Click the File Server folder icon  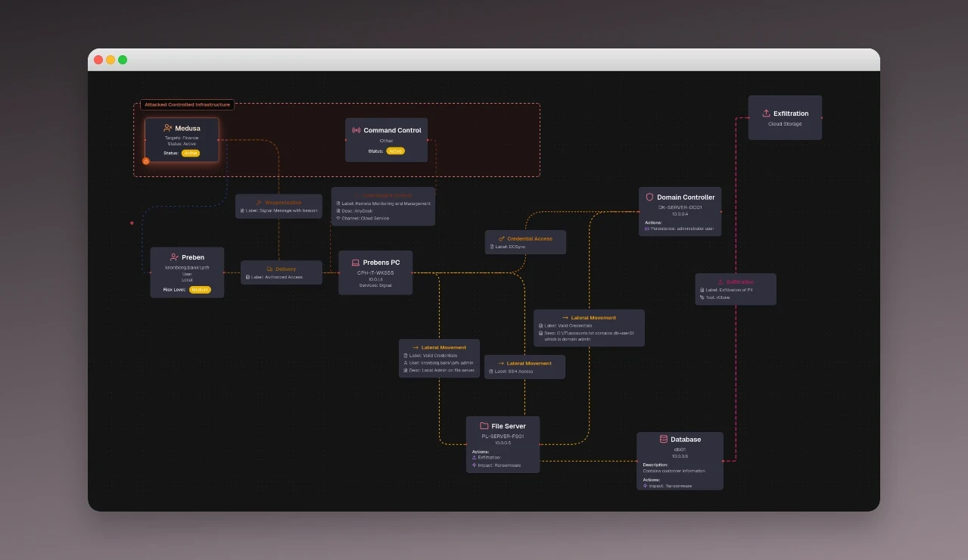pos(484,426)
